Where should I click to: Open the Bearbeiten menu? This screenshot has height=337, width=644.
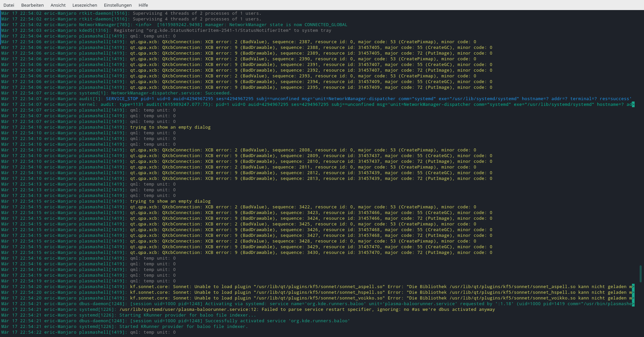point(32,5)
